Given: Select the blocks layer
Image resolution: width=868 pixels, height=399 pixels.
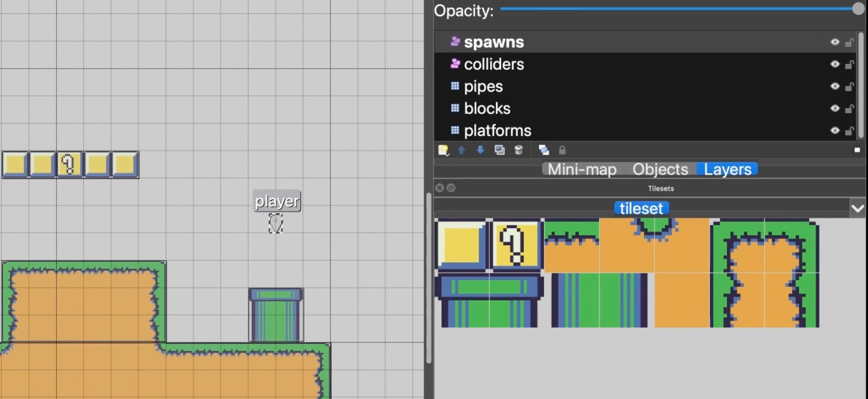Looking at the screenshot, I should (x=487, y=108).
